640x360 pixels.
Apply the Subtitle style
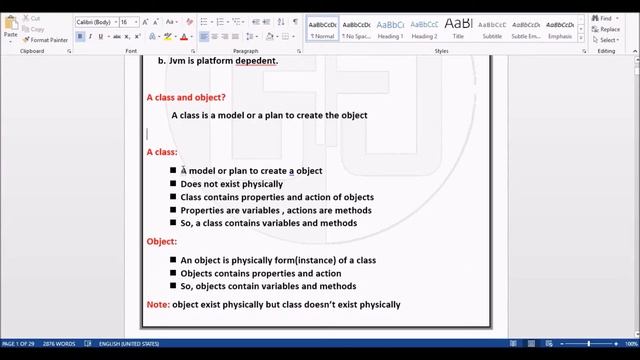point(492,29)
